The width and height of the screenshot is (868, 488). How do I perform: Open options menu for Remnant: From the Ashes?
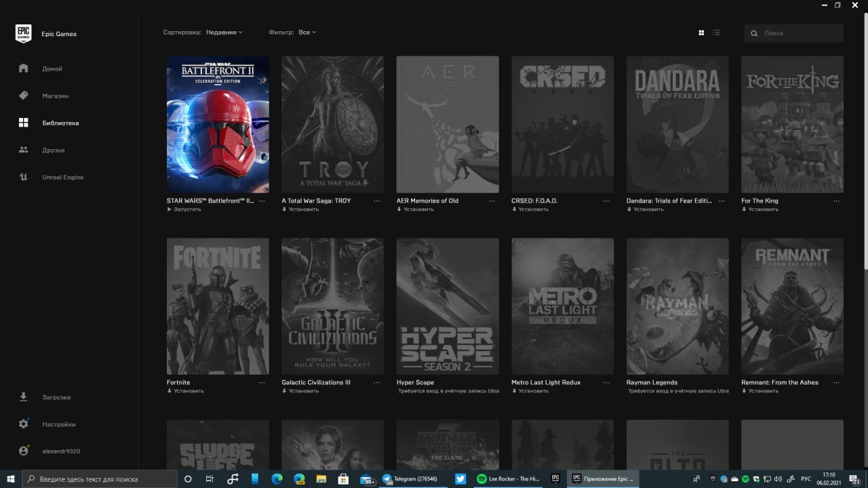click(837, 383)
